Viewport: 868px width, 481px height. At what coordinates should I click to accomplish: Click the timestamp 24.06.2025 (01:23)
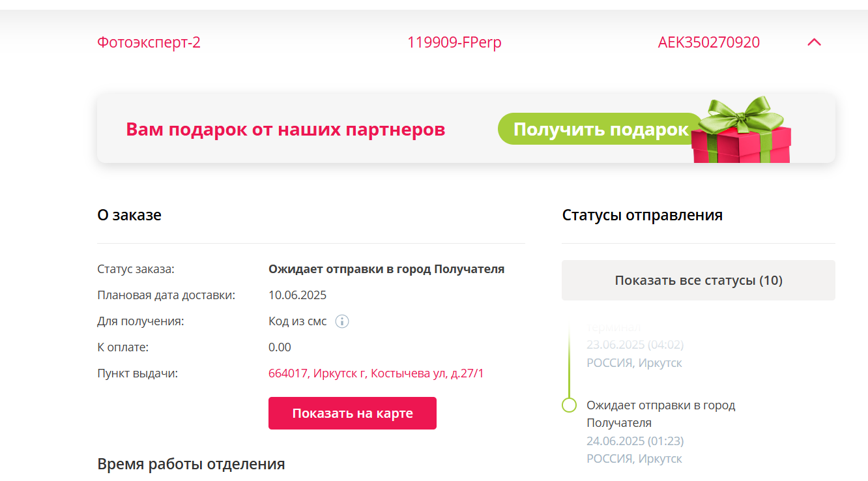[x=635, y=441]
